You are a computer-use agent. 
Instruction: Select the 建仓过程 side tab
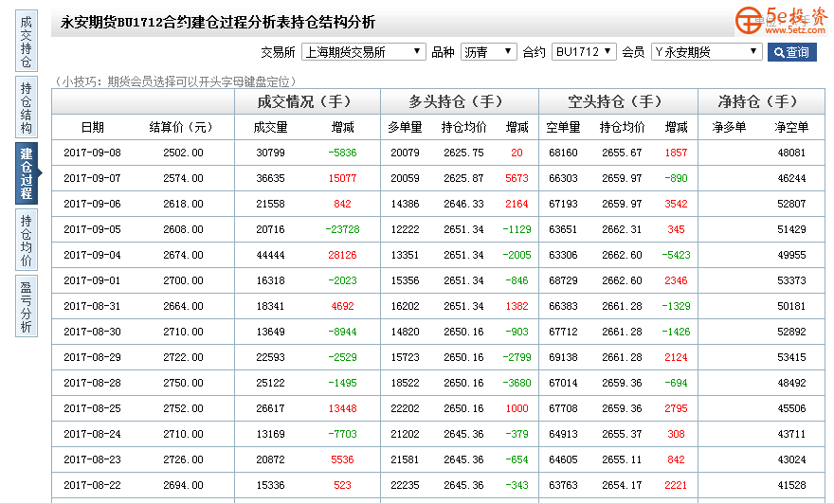27,173
